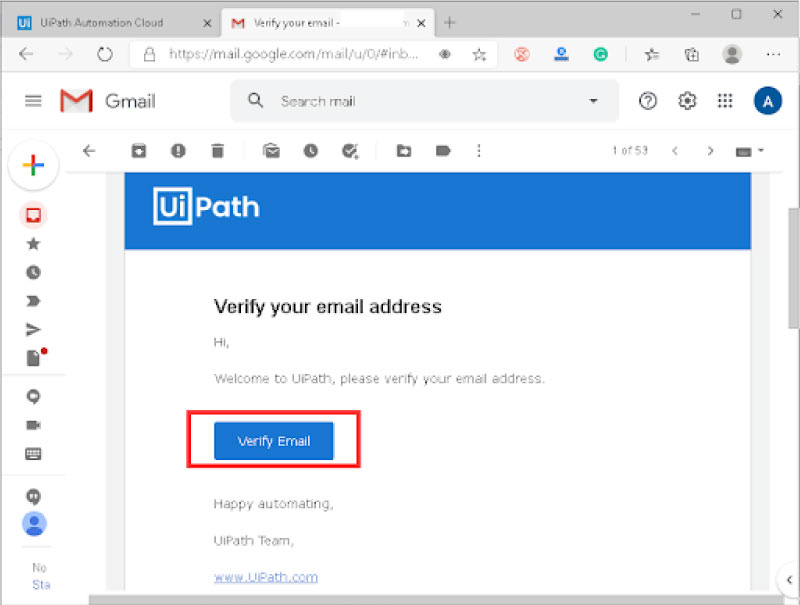Open Hangouts contacts person icon

(34, 523)
